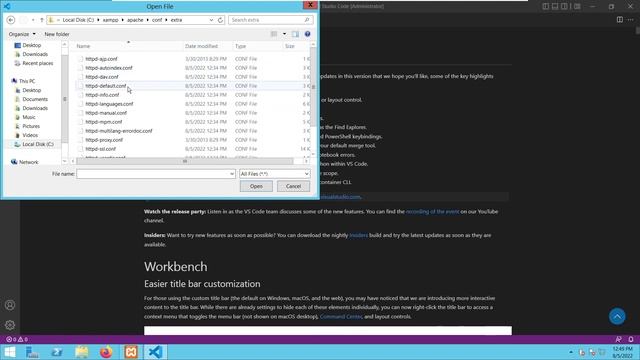Open Firefox from the taskbar

[106, 352]
